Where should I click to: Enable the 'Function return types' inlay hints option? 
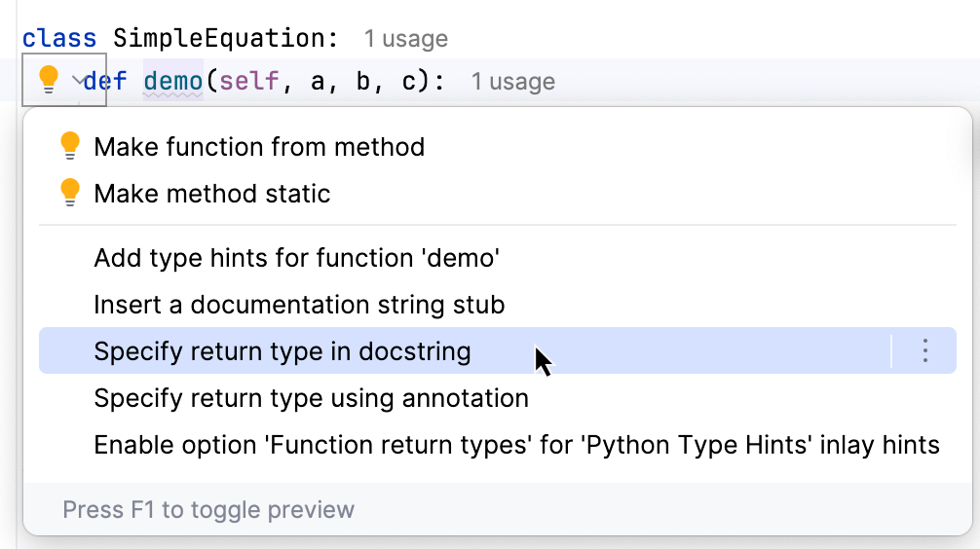coord(516,445)
